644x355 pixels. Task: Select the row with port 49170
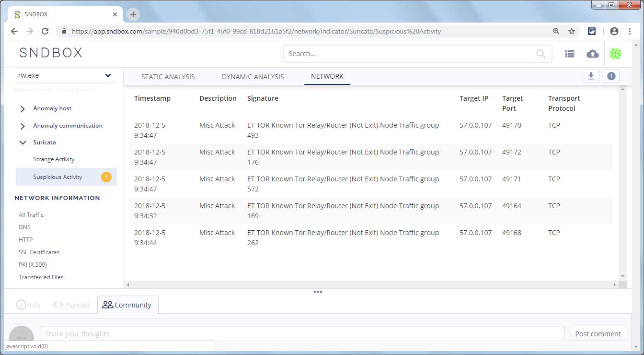click(x=371, y=130)
